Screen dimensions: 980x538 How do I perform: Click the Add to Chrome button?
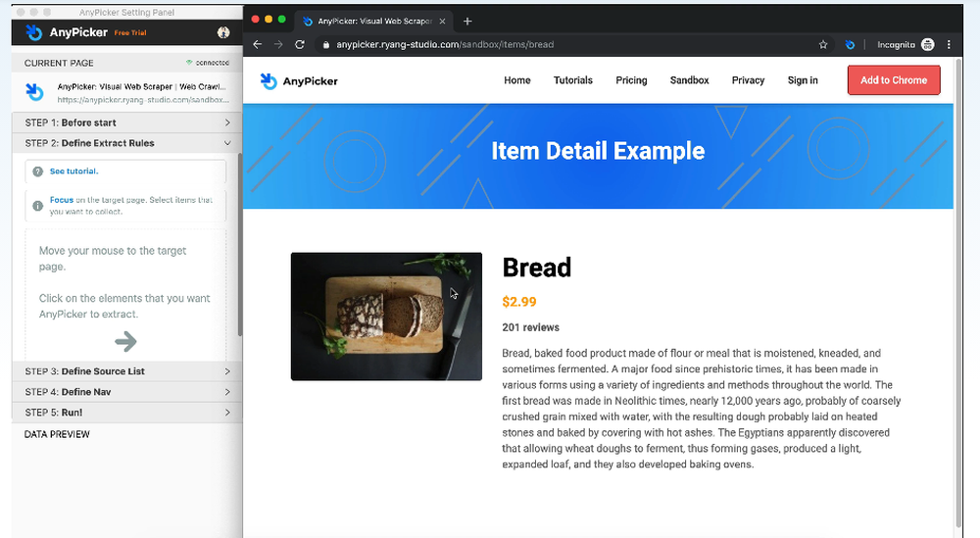coord(894,80)
